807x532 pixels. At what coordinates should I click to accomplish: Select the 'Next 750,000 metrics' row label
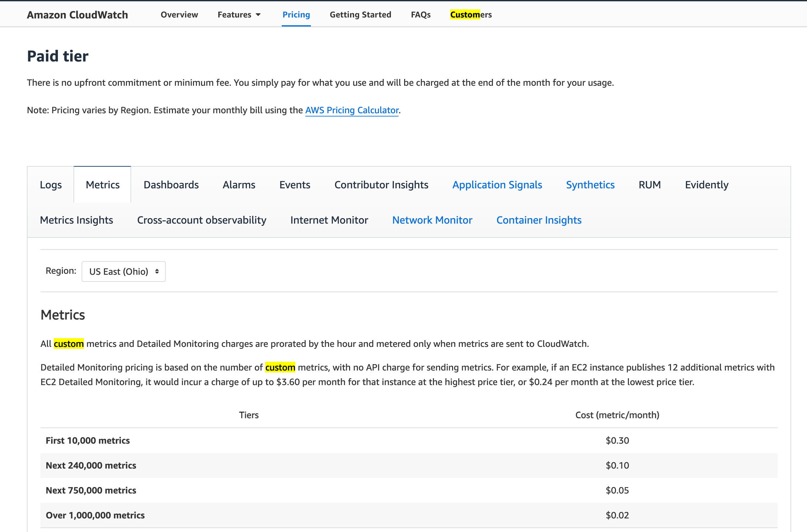pos(91,490)
